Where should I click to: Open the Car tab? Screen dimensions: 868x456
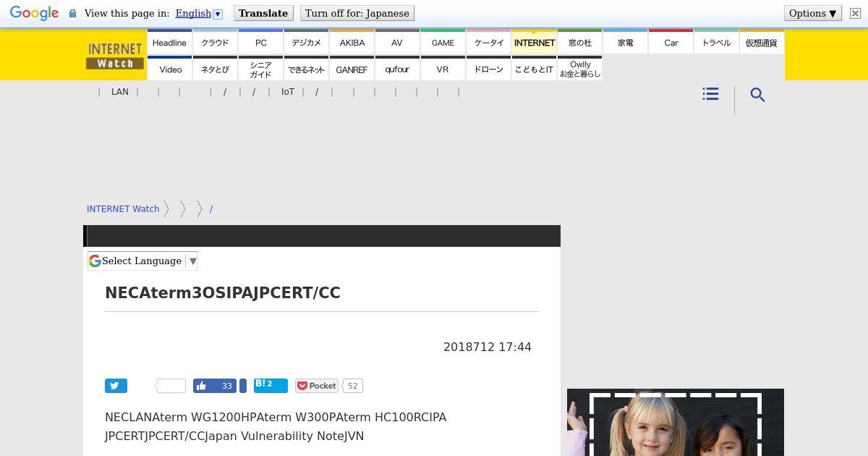tap(671, 42)
